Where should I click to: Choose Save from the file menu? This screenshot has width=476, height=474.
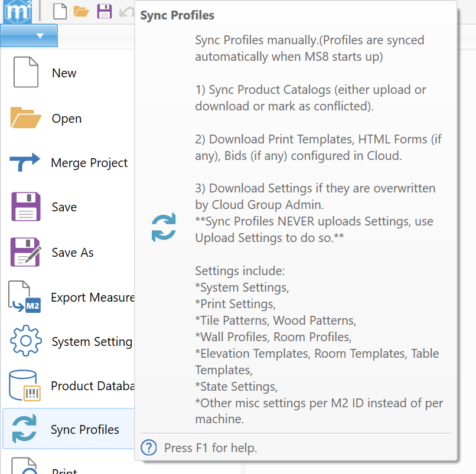tap(64, 207)
